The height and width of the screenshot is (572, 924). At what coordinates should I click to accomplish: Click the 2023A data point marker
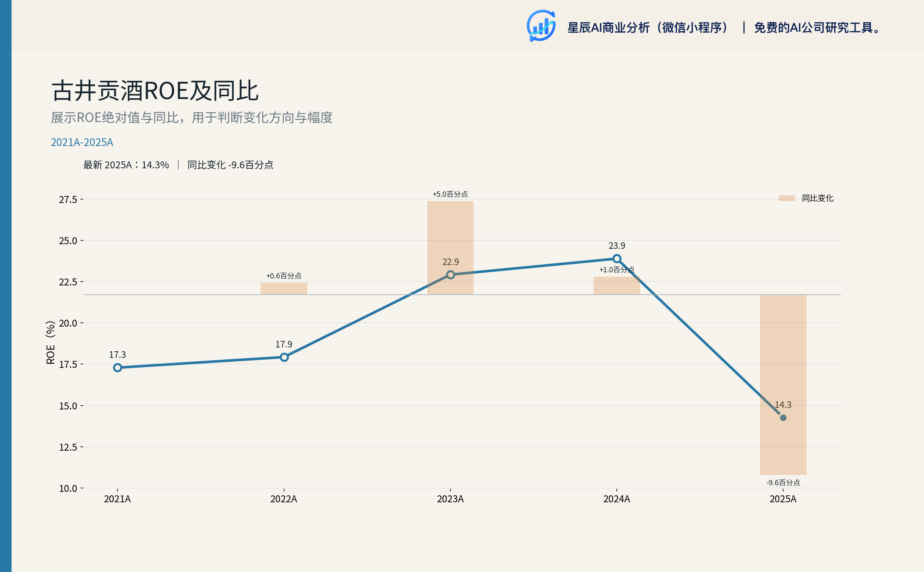pos(450,275)
